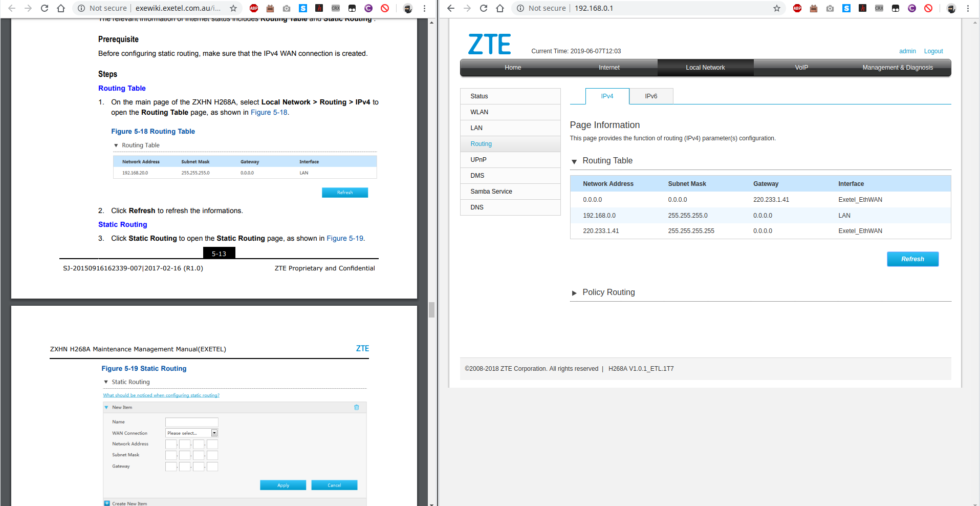Click the admin link
The width and height of the screenshot is (980, 506).
coord(907,51)
